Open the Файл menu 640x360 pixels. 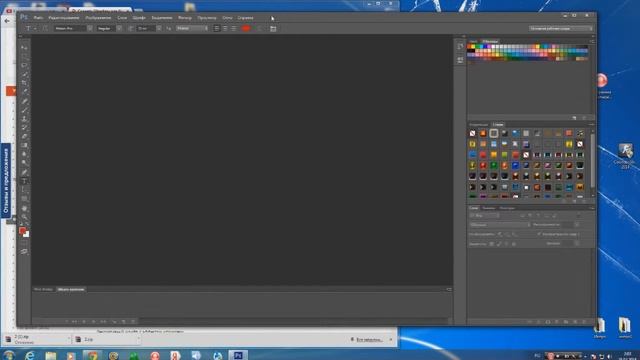[38, 18]
